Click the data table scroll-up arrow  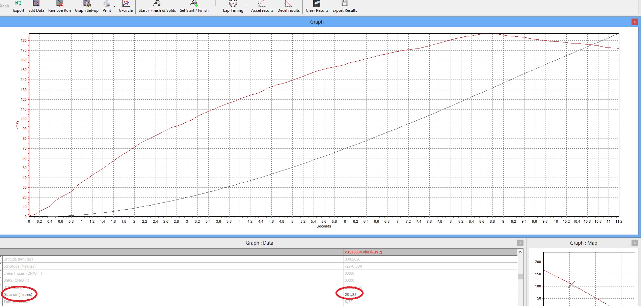520,252
